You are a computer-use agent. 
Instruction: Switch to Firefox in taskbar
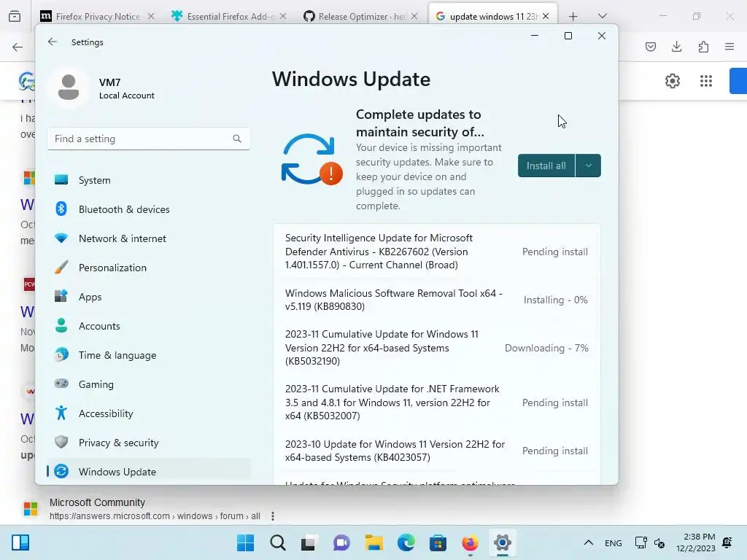(x=471, y=542)
